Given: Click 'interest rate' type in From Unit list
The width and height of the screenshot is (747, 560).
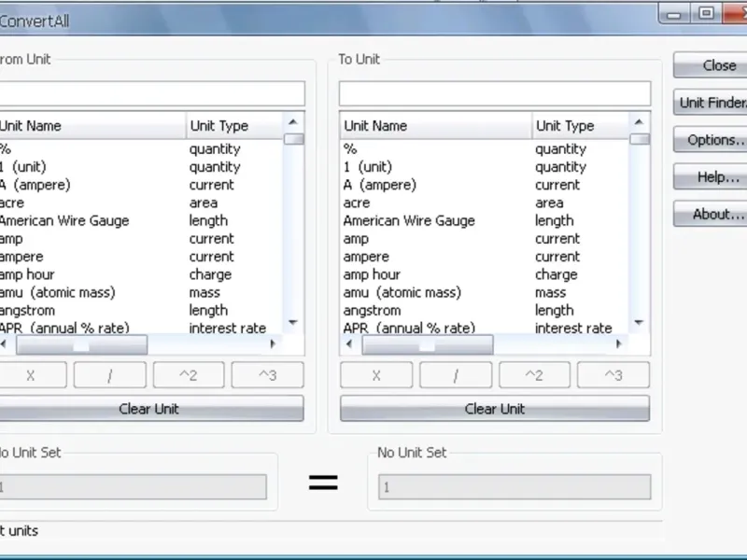Looking at the screenshot, I should [x=228, y=329].
